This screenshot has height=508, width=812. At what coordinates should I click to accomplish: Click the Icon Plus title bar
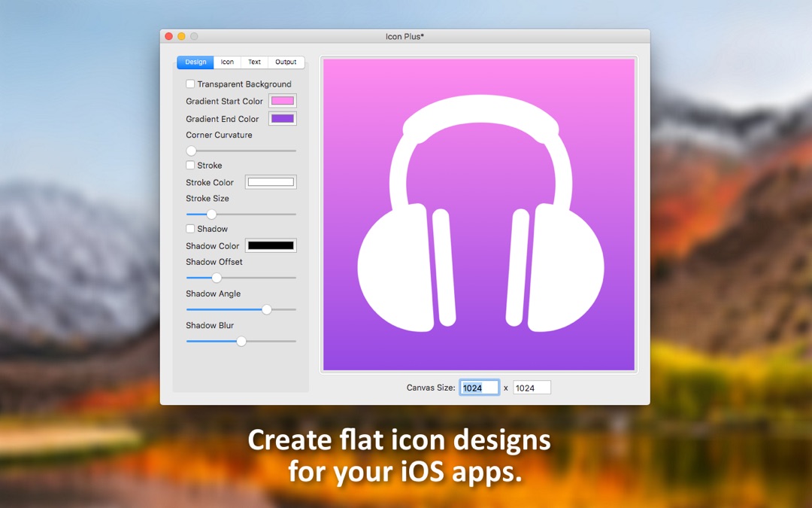(406, 35)
